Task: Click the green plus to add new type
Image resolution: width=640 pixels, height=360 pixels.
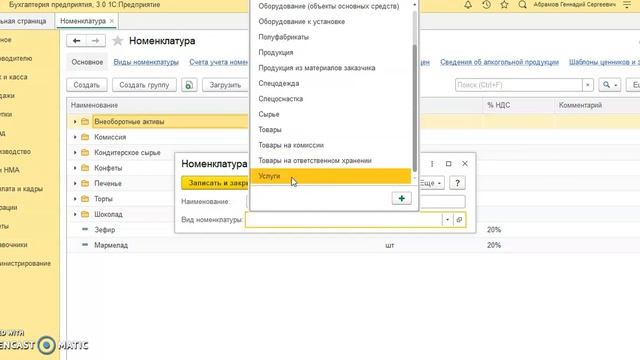Action: pos(402,198)
